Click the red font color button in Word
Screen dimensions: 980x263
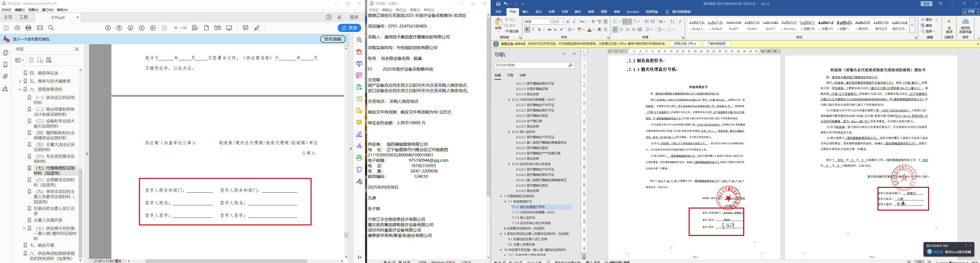[589, 29]
